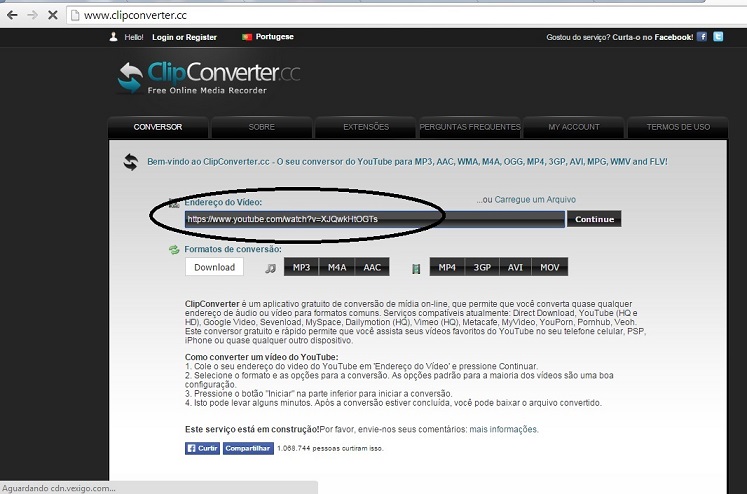Screen dimensions: 747x494
Task: Click the Facebook Compartilhar button
Action: point(248,448)
